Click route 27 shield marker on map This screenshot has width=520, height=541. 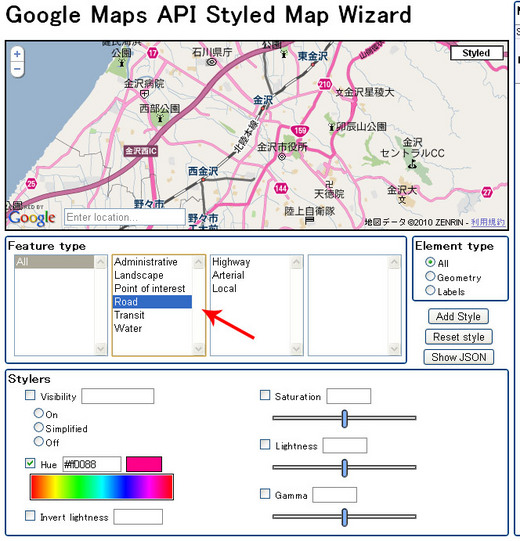487,192
